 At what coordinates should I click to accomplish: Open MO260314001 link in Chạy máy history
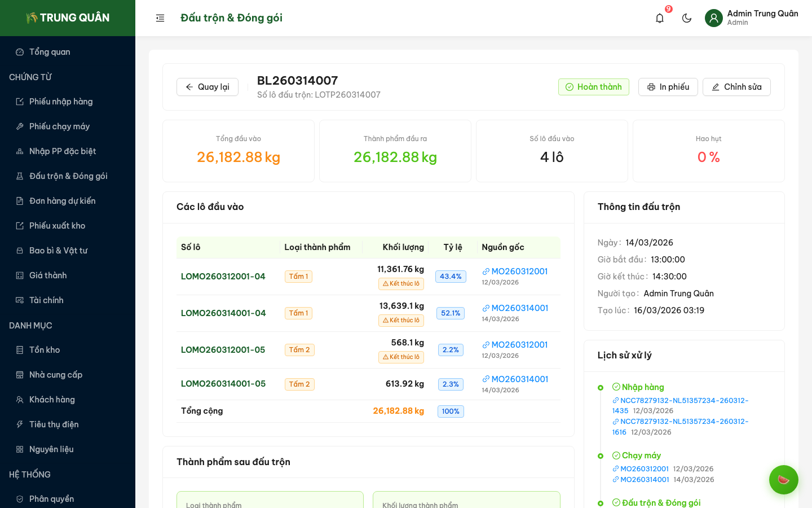pyautogui.click(x=645, y=480)
